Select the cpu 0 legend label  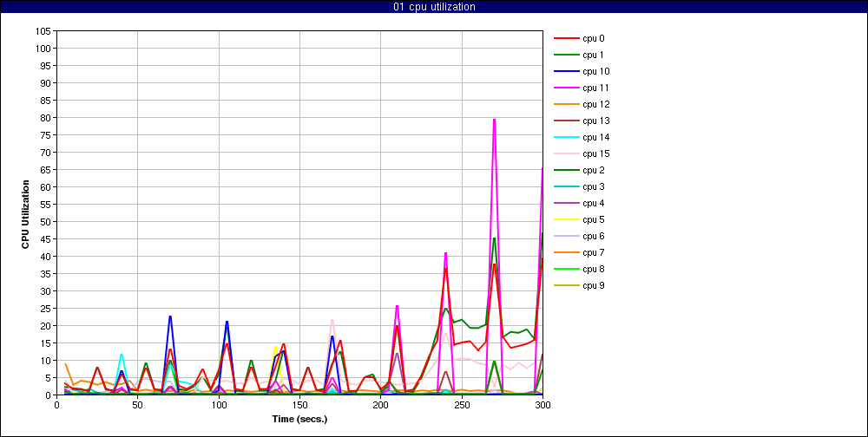(593, 39)
